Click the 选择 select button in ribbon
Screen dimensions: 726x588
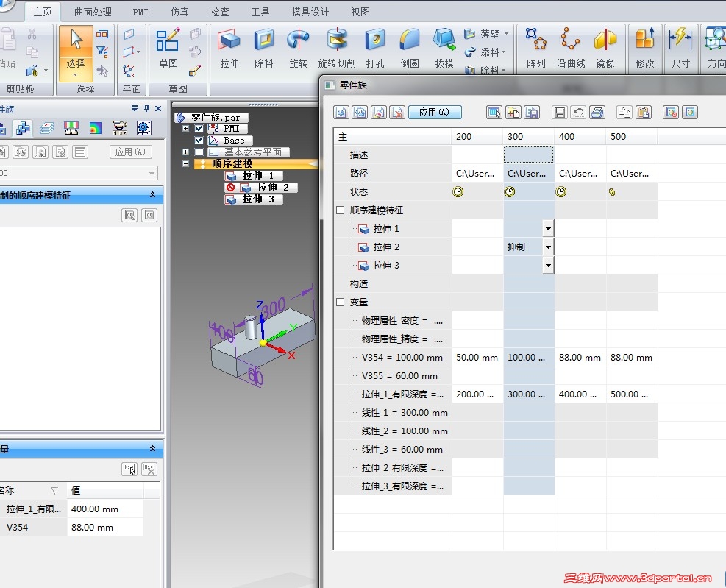point(76,54)
